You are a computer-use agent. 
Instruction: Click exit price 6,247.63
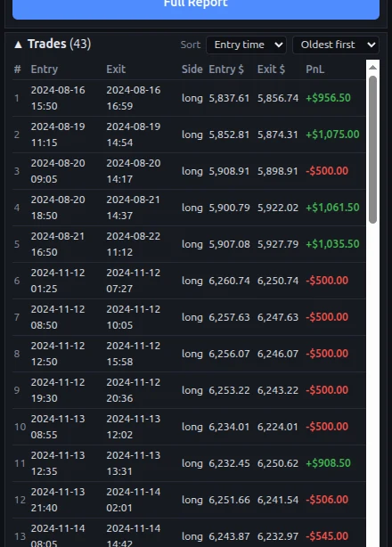pos(278,317)
